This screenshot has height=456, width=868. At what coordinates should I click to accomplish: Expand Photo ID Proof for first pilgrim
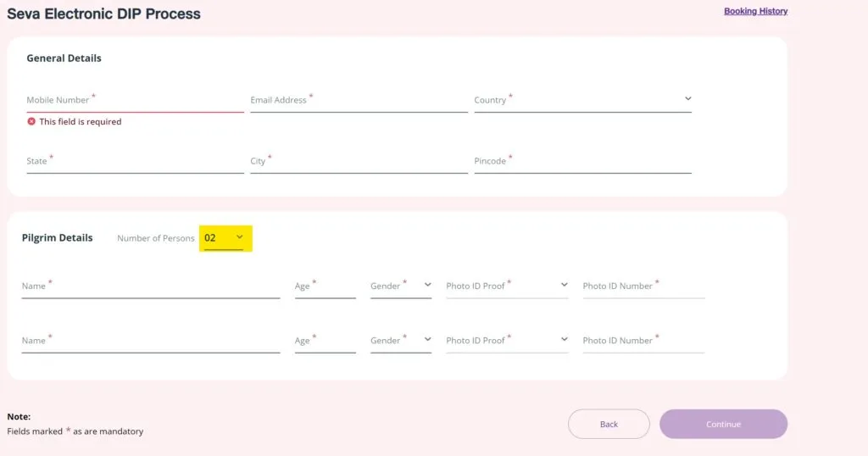coord(507,286)
